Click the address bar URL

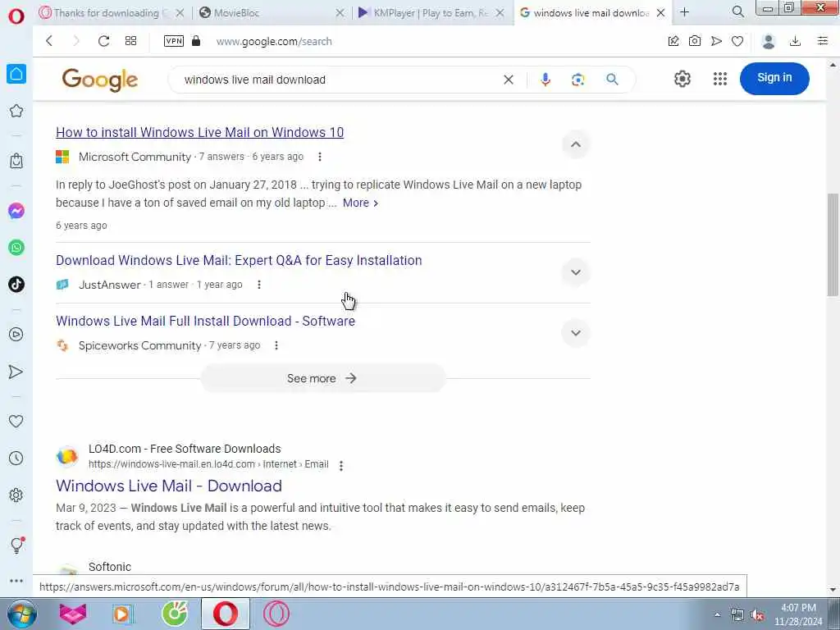coord(274,41)
